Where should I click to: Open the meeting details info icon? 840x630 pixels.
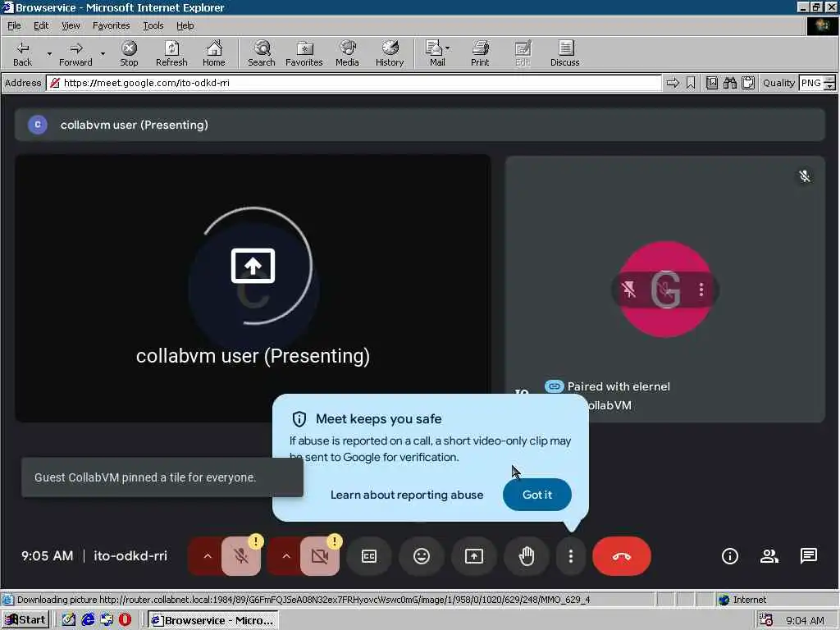(729, 556)
